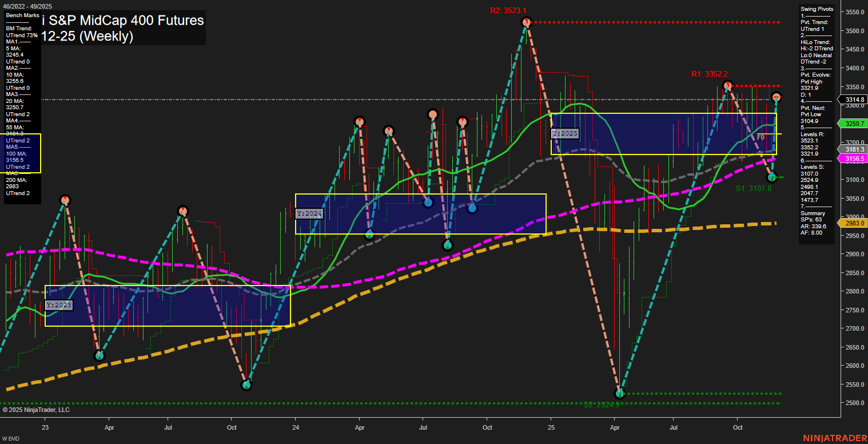Click the 3255.6 value in Bench Marks
This screenshot has height=444, width=868.
point(14,81)
